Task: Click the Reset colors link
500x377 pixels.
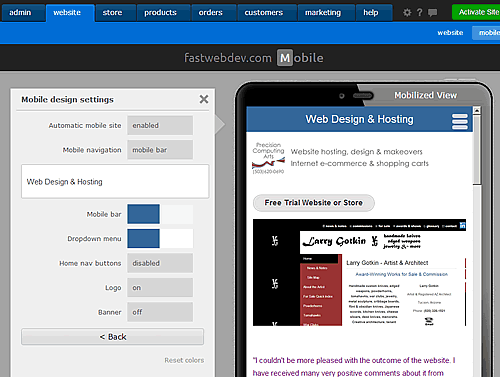Action: click(x=184, y=360)
